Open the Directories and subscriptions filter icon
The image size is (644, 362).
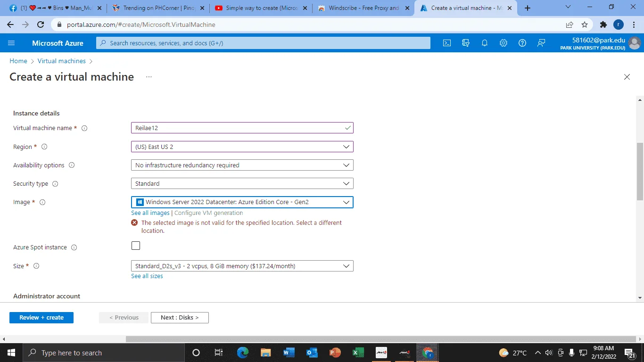466,43
